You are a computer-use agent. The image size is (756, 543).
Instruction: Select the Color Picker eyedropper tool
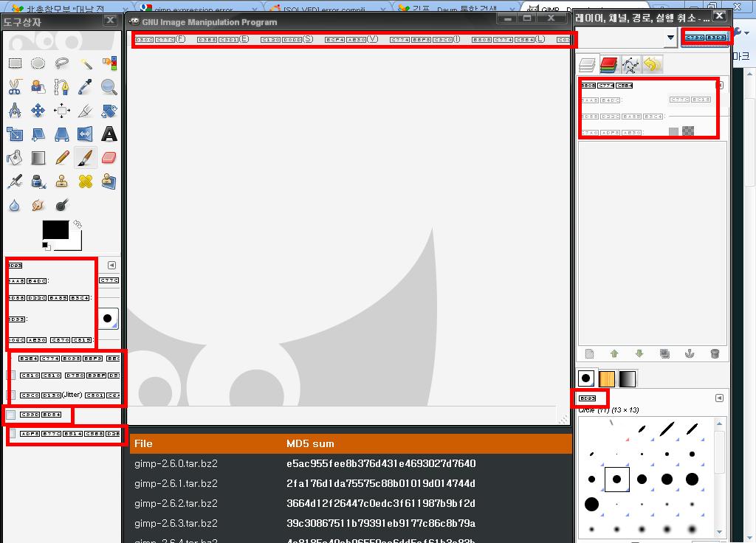(86, 87)
